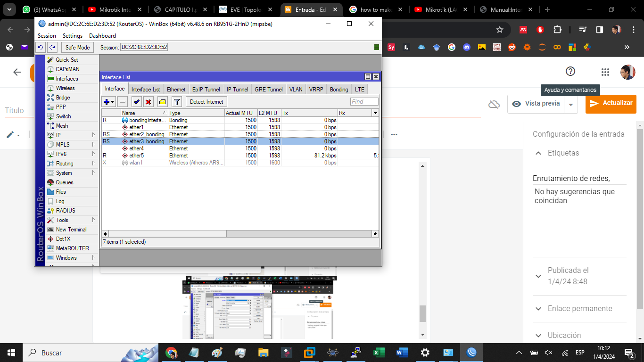Click the Filter funnel icon

[176, 101]
